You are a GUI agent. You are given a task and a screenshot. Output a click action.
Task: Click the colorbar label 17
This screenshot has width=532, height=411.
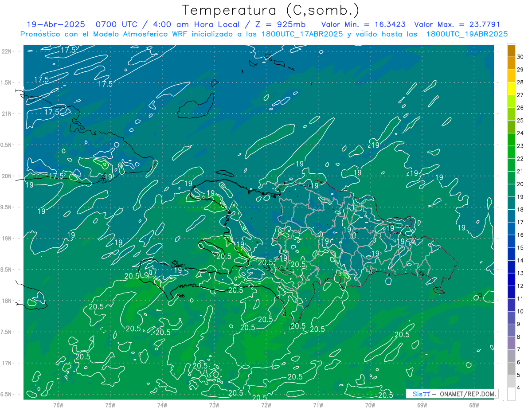point(520,222)
